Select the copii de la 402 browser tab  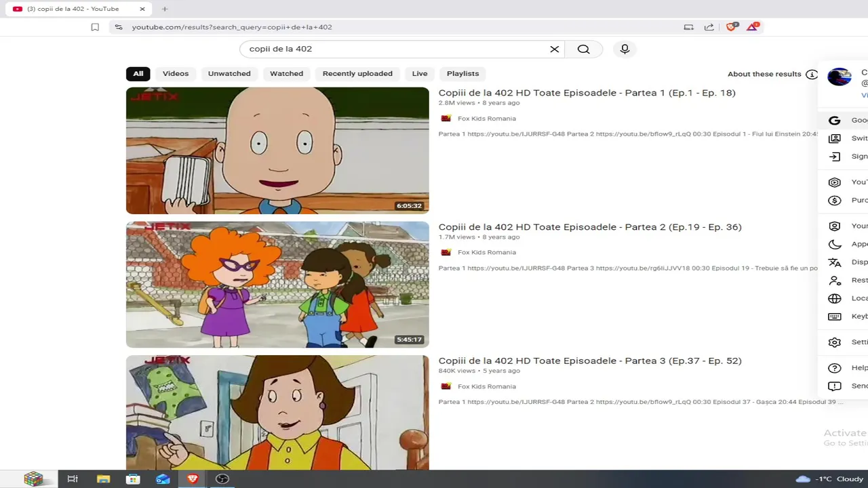point(79,9)
